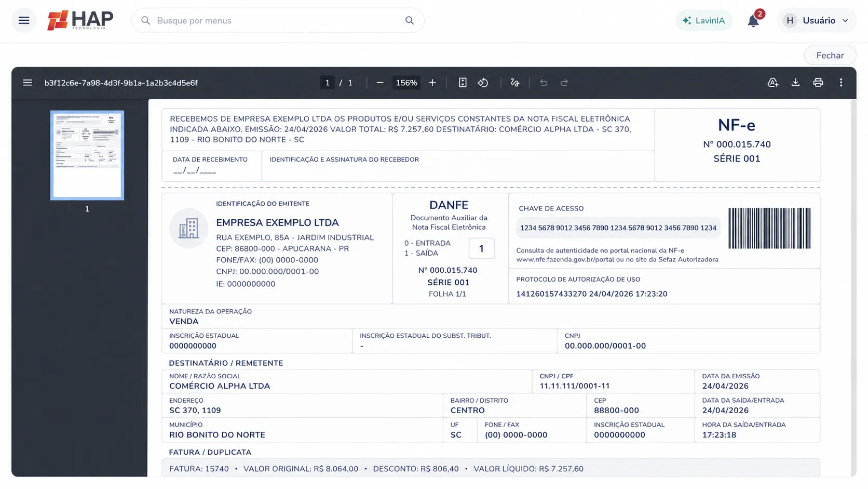This screenshot has height=489, width=868.
Task: Click 'RIO BONITO DO NORTE' municipality value
Action: point(217,435)
